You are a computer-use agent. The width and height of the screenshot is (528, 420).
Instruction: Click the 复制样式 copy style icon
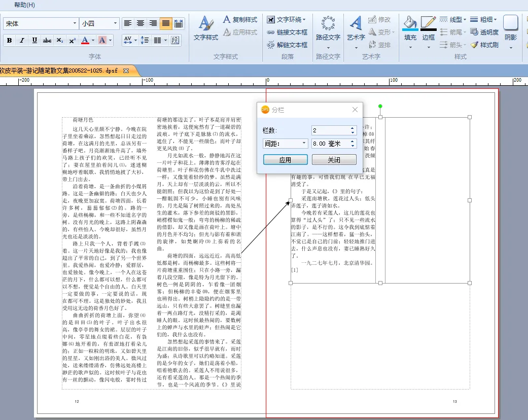(228, 20)
